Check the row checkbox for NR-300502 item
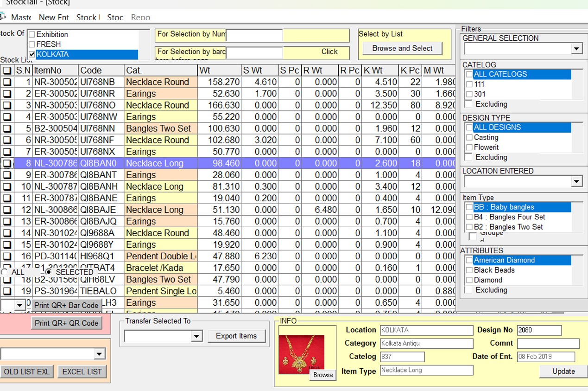This screenshot has width=588, height=391. coord(7,82)
